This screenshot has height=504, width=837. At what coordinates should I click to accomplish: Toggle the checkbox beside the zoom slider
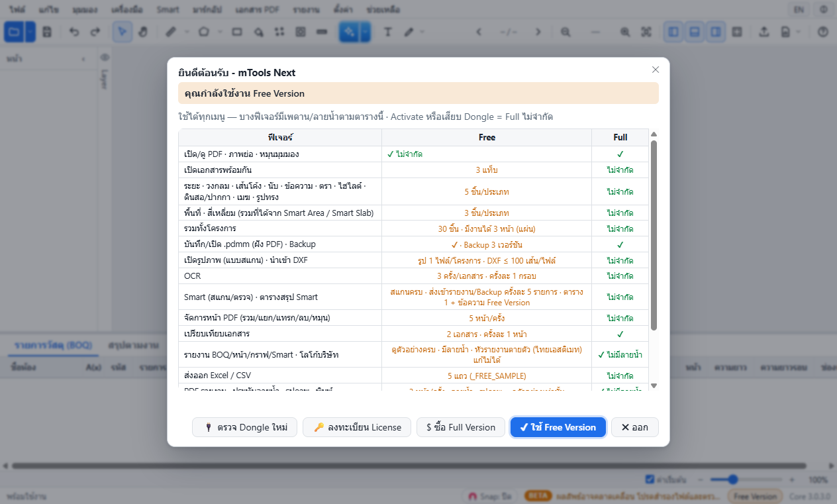point(650,479)
